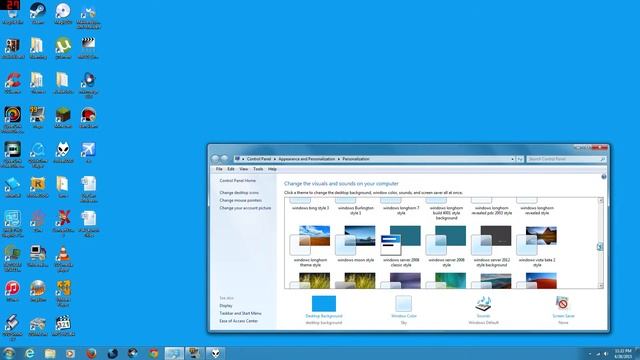The image size is (640, 360).
Task: Expand arrow after Appearance and Personalization breadcrumb
Action: pyautogui.click(x=339, y=159)
